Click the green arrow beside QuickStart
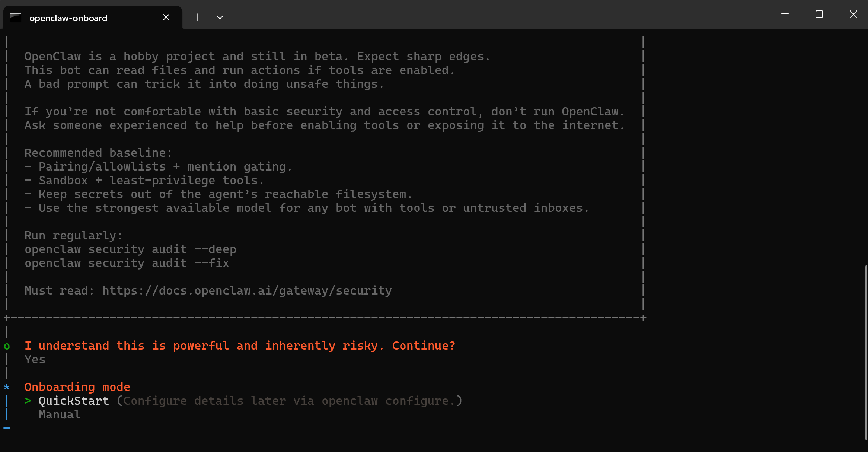This screenshot has width=868, height=452. pyautogui.click(x=28, y=401)
